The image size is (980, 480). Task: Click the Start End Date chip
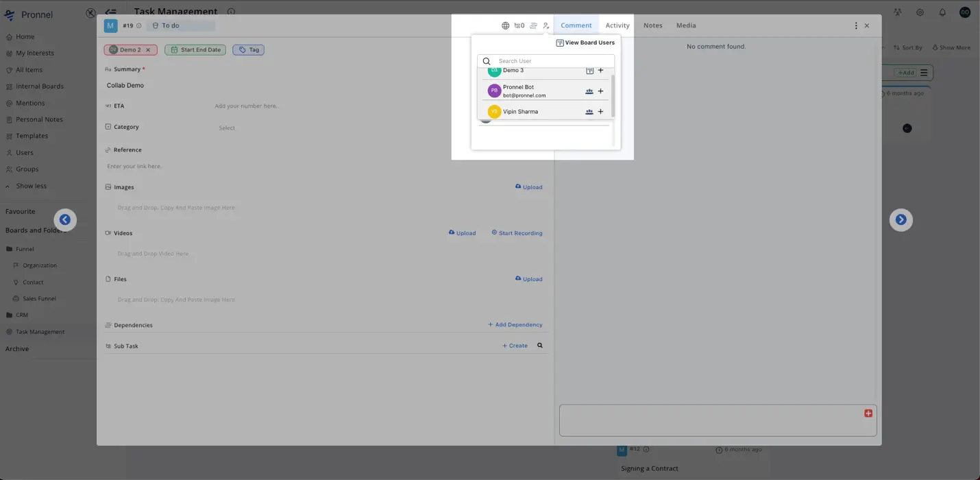[x=195, y=50]
